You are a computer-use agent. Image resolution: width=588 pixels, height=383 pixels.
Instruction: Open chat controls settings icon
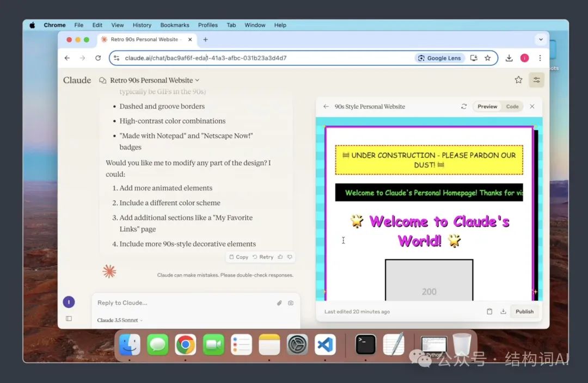pyautogui.click(x=537, y=80)
